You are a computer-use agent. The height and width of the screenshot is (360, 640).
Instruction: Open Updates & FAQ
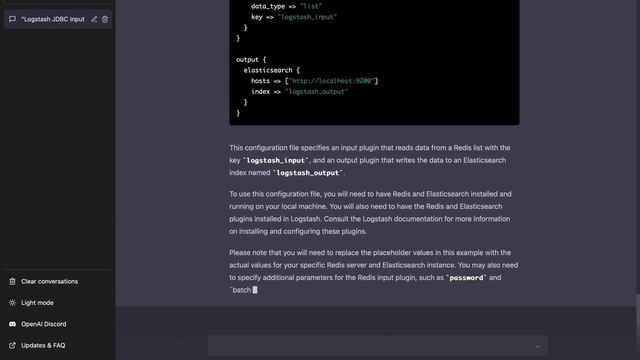tap(43, 345)
